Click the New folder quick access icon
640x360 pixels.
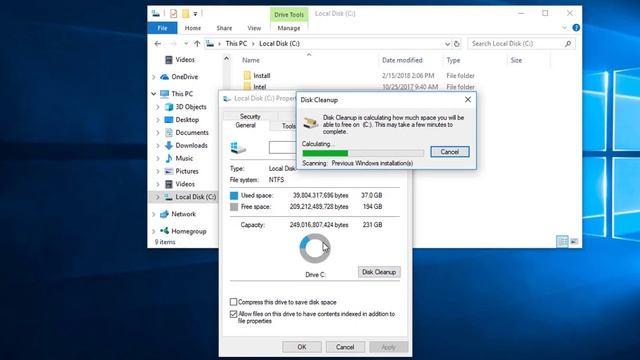click(186, 14)
